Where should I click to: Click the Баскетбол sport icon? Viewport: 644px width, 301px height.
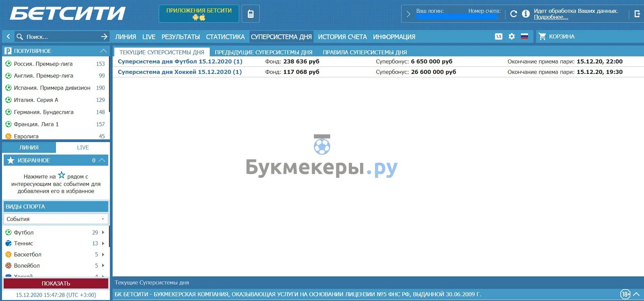click(8, 254)
